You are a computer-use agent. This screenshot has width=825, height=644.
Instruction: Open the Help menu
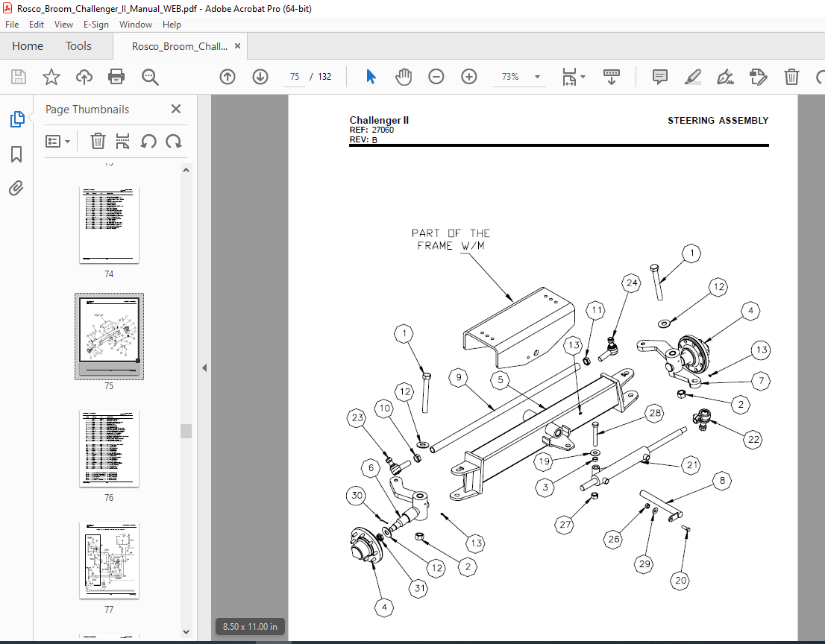[x=172, y=24]
